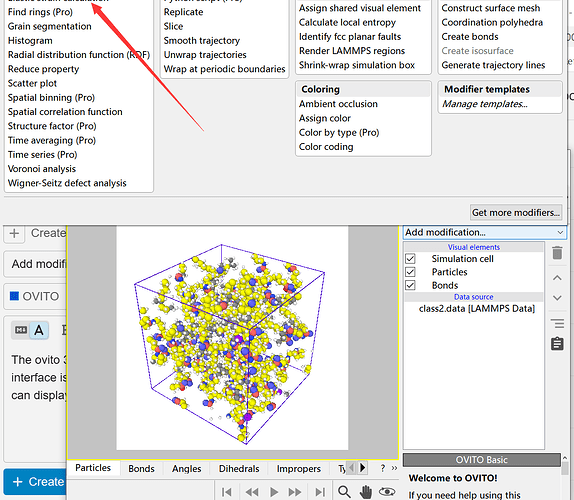Choose Coordination polyhedra modifier
The height and width of the screenshot is (500, 574).
pos(492,22)
